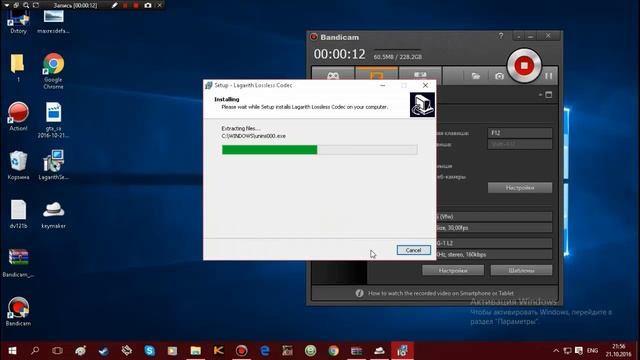Take screenshot with Bandicam camera icon
The width and height of the screenshot is (640, 360).
(499, 76)
